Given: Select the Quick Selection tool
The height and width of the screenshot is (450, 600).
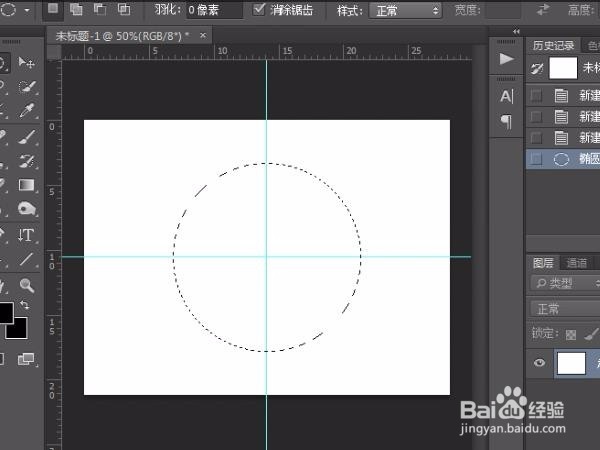Looking at the screenshot, I should point(27,87).
